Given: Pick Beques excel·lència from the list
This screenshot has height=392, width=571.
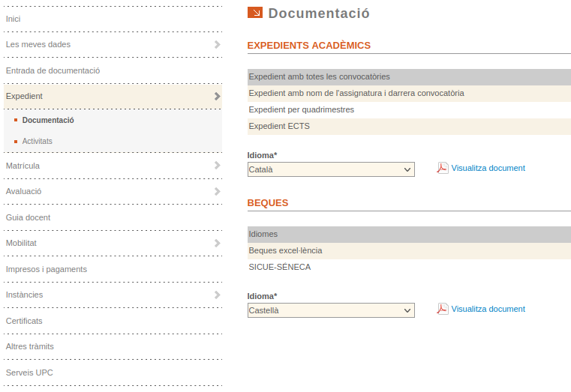Looking at the screenshot, I should [285, 250].
